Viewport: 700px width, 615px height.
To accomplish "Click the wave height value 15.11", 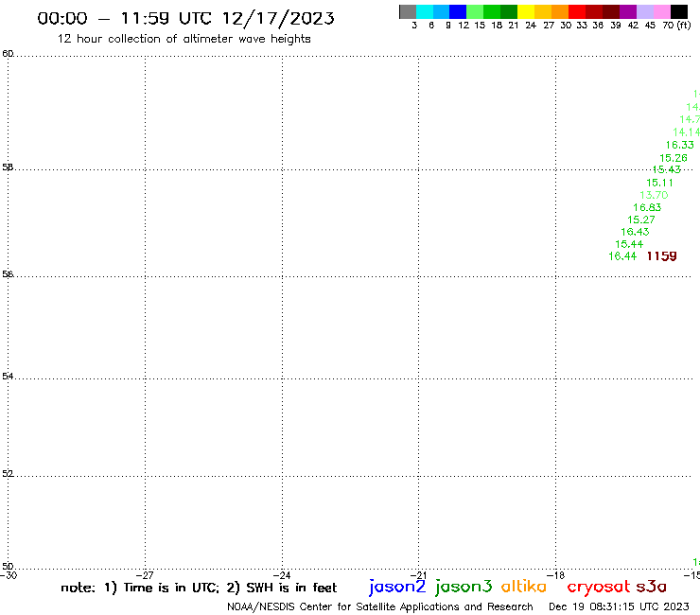I will point(659,183).
